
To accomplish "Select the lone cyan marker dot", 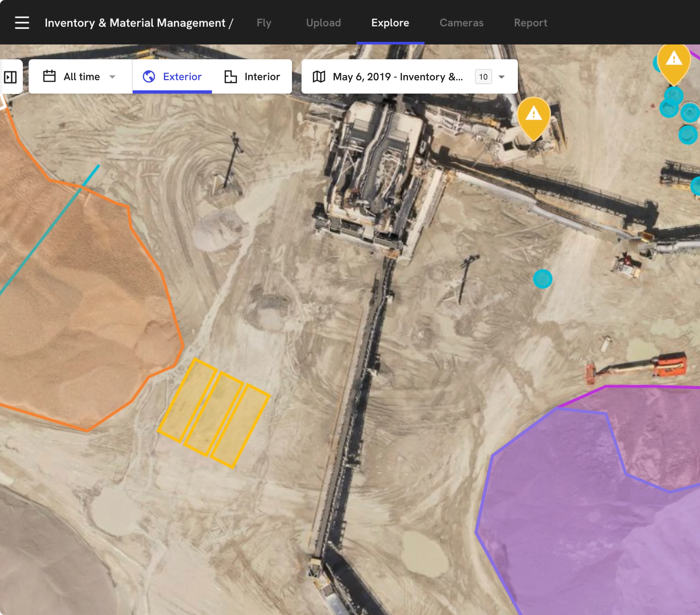I will click(x=543, y=279).
